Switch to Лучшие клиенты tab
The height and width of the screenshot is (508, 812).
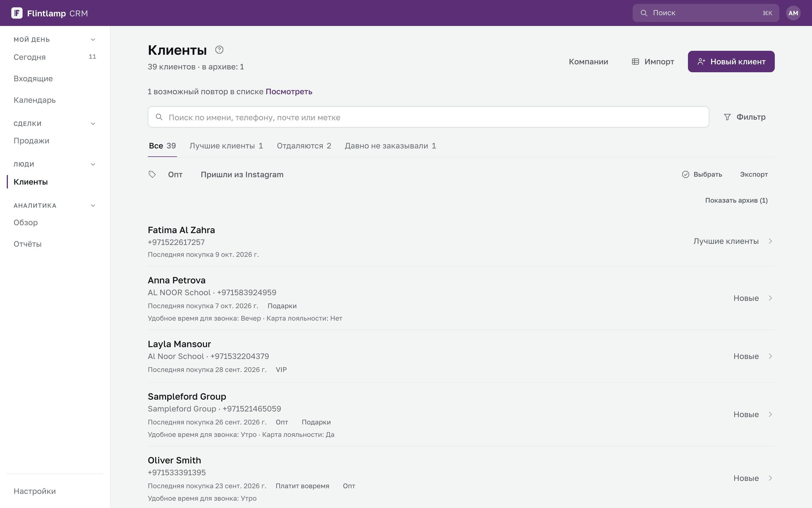[226, 146]
